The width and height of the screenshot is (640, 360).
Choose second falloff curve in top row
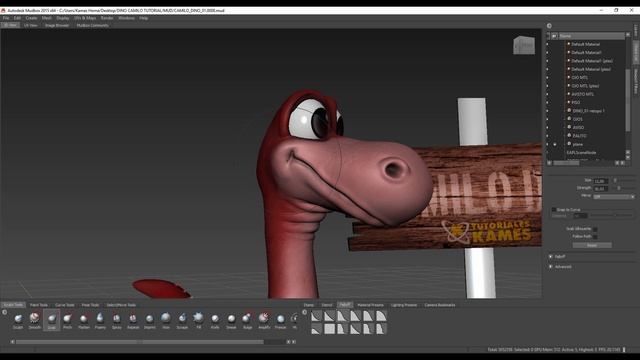coord(329,316)
